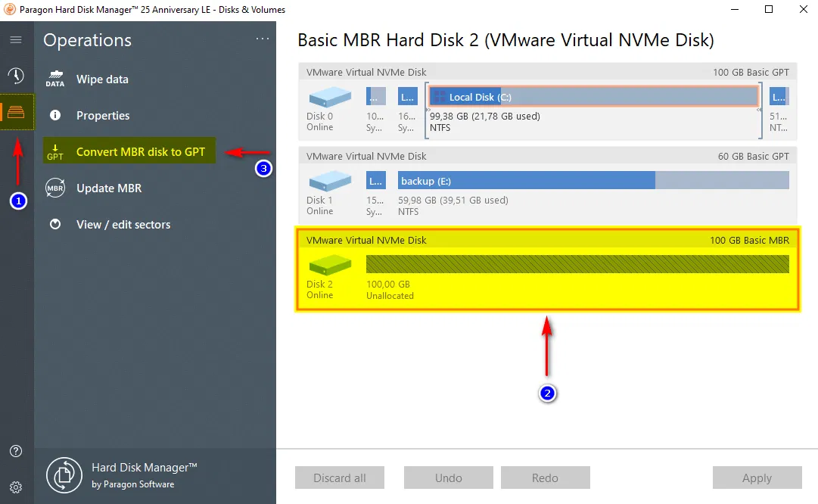The image size is (818, 504).
Task: Open the Operations more options dots
Action: (x=263, y=39)
